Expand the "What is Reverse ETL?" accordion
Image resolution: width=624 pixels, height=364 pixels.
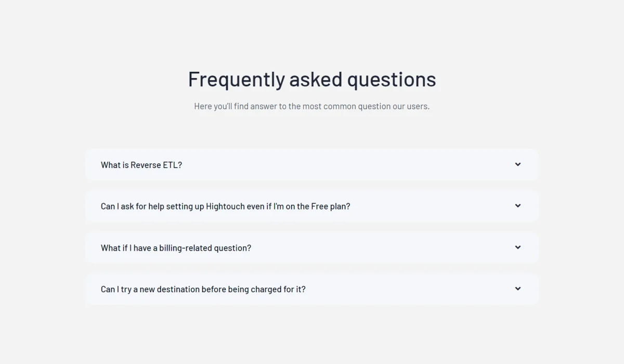[312, 165]
